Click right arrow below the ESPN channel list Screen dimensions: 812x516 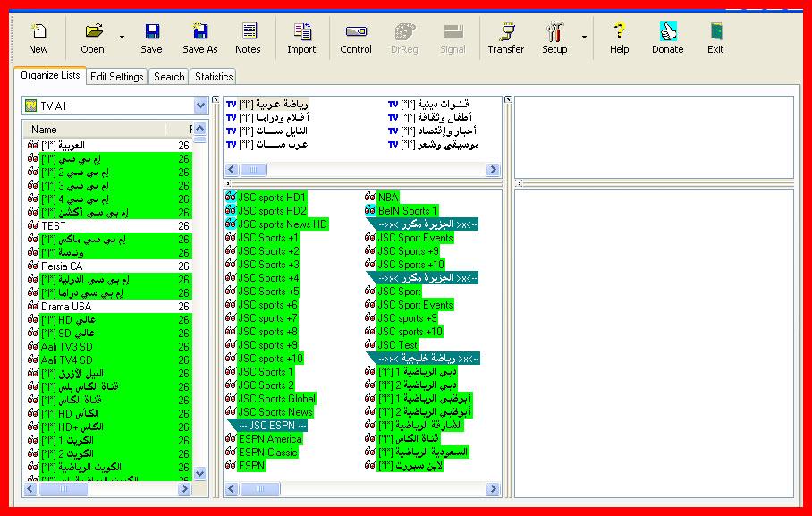[493, 488]
